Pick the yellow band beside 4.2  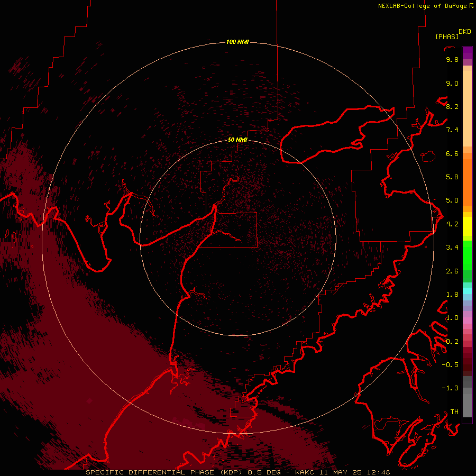coord(467,226)
